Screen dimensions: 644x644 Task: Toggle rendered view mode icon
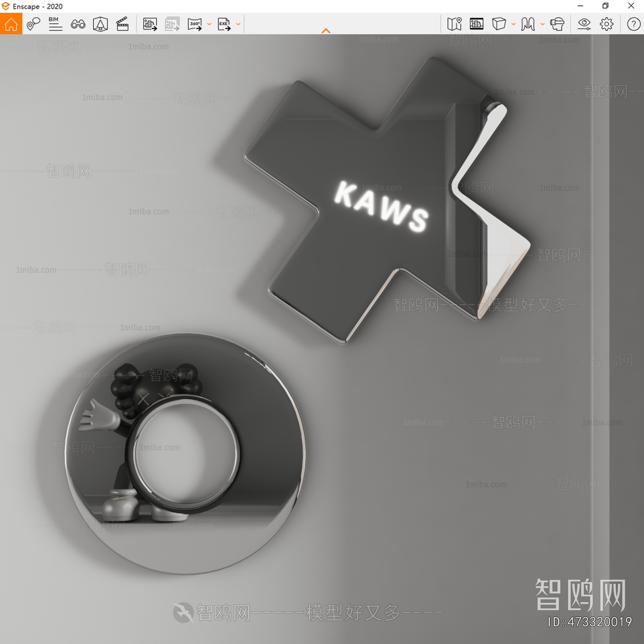477,24
